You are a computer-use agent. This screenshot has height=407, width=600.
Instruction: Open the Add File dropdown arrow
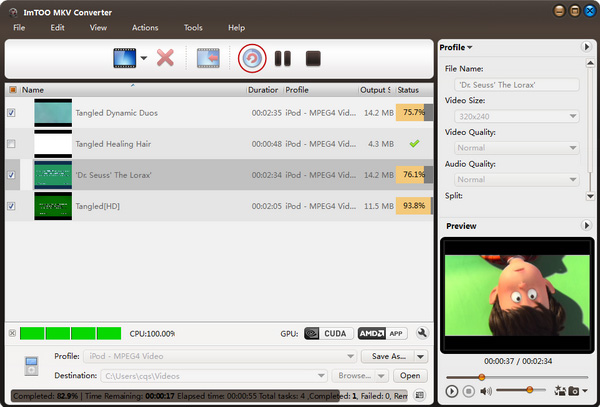click(x=143, y=58)
